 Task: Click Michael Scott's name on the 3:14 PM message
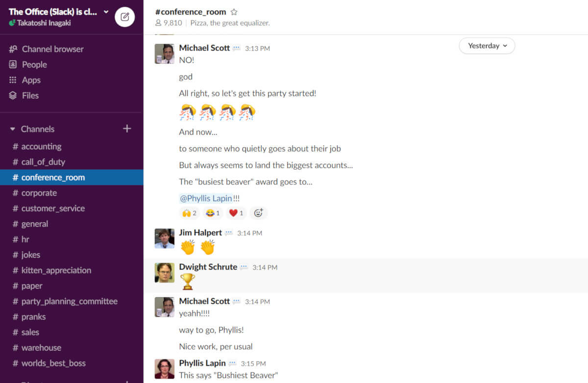[x=204, y=301]
